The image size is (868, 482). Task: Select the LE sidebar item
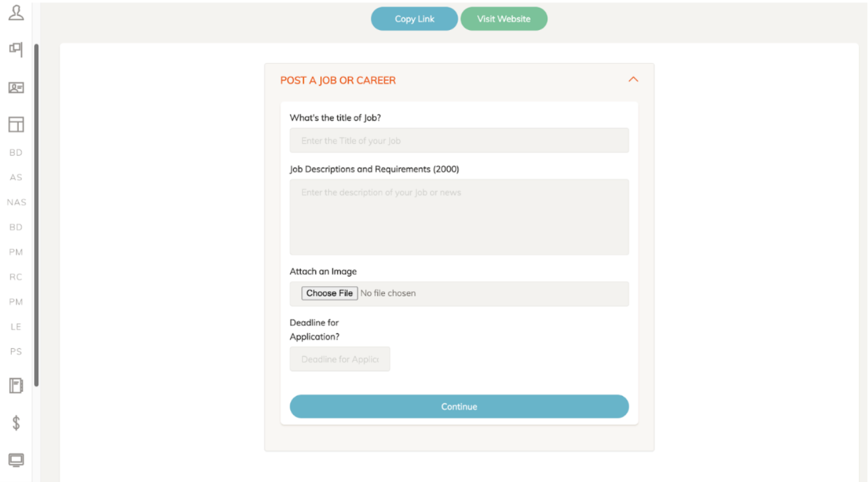16,326
